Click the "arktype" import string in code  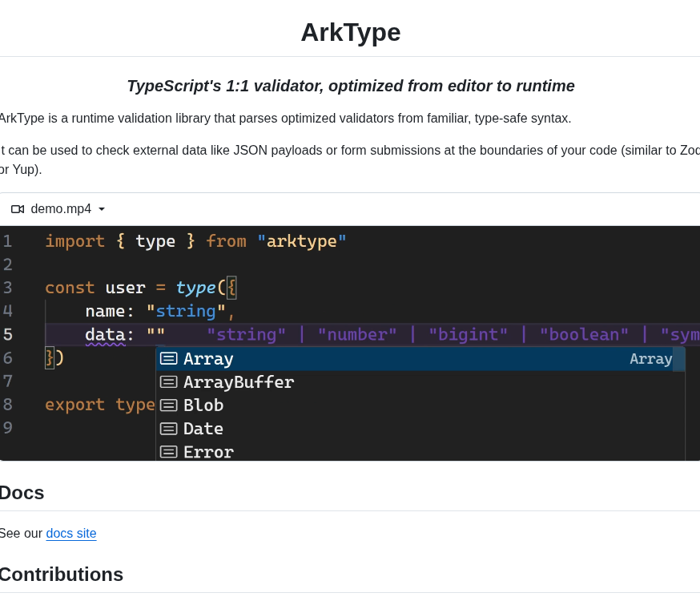pos(302,241)
